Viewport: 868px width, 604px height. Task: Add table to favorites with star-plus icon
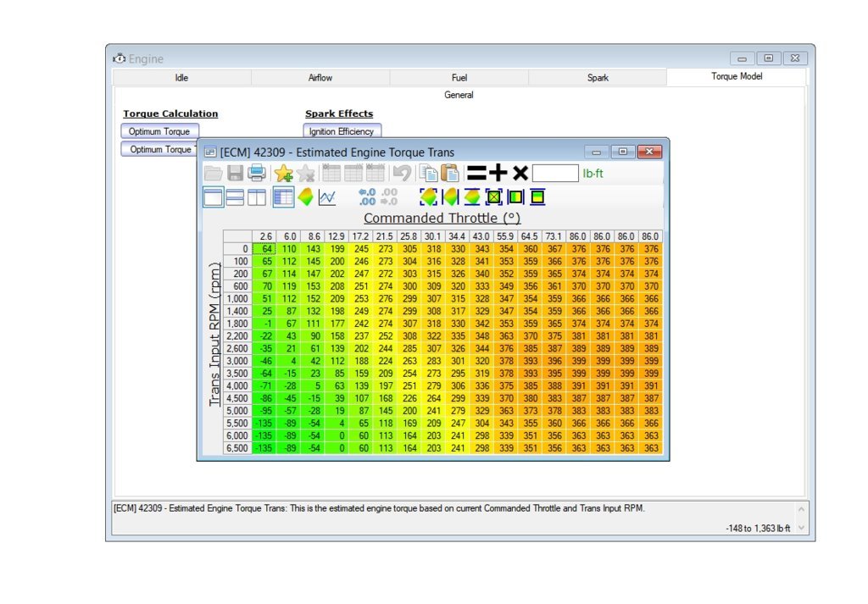pos(283,173)
